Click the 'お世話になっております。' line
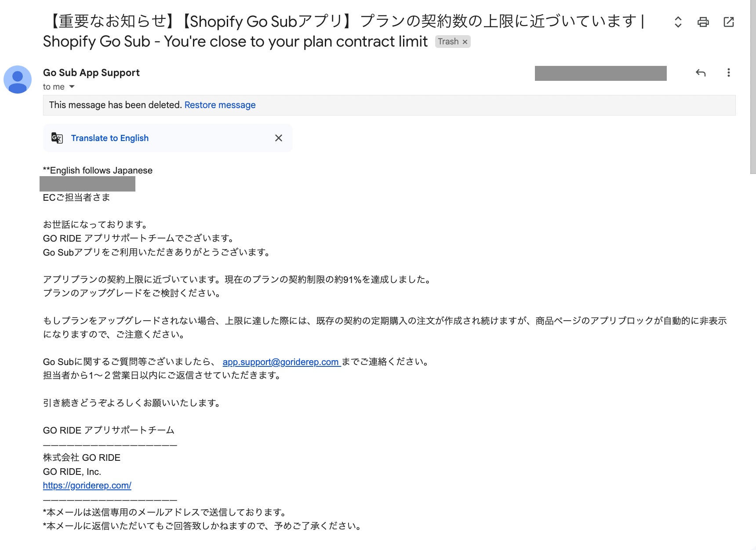 (96, 225)
